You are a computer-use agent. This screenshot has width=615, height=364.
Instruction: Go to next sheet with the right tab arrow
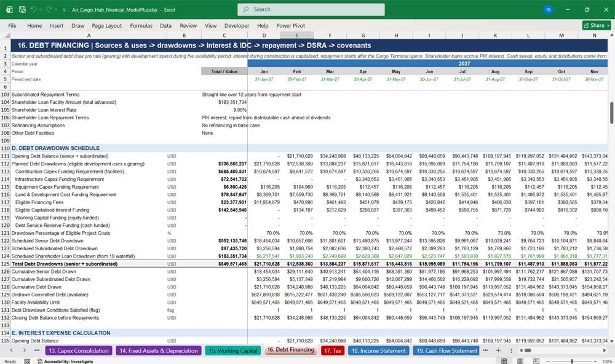[25, 350]
